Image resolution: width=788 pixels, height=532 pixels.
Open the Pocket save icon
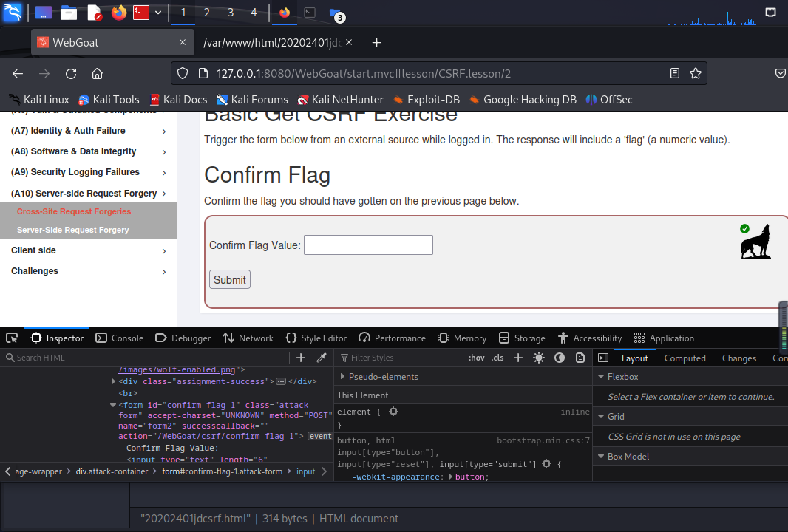pos(780,74)
